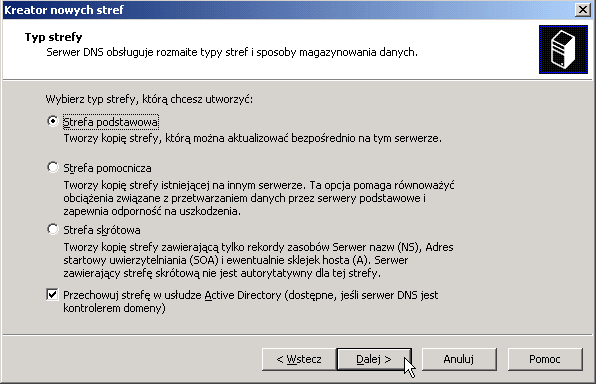Click the Typ strefy heading text
Viewport: 596px width, 384px height.
click(x=54, y=37)
